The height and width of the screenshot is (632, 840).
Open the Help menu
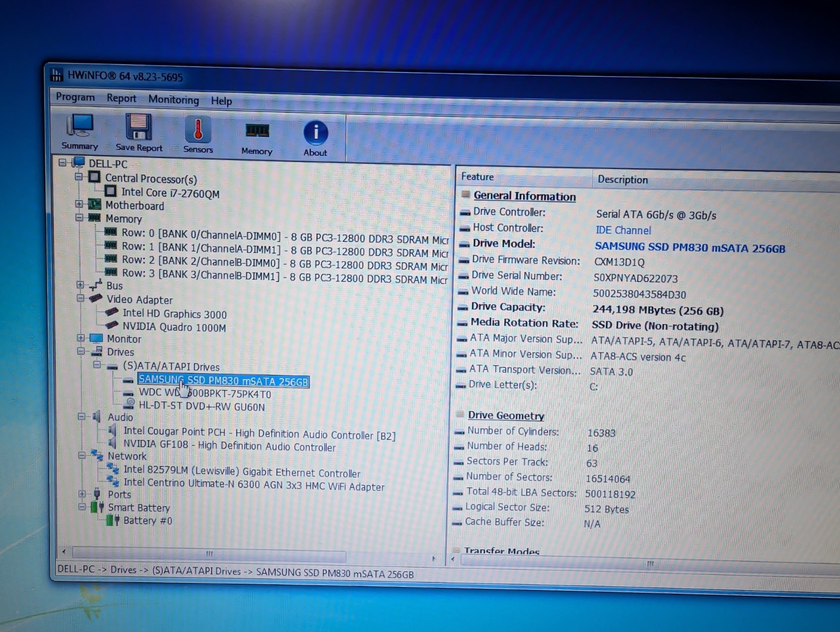[x=222, y=101]
